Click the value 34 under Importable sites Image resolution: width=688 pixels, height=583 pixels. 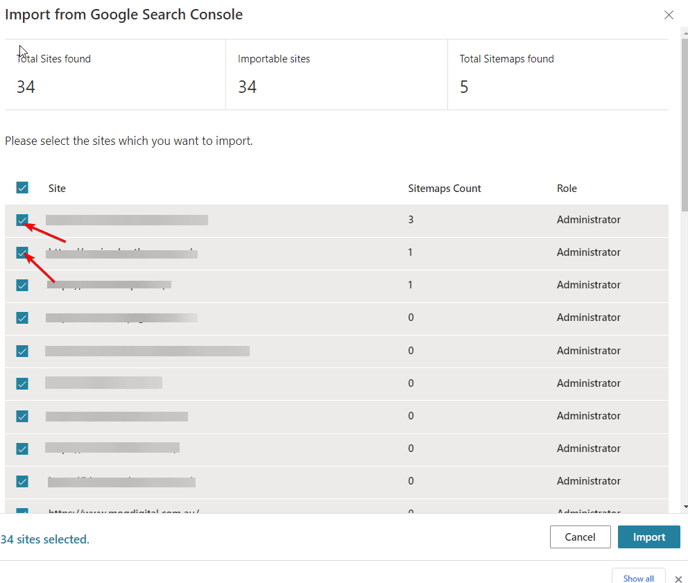coord(247,87)
